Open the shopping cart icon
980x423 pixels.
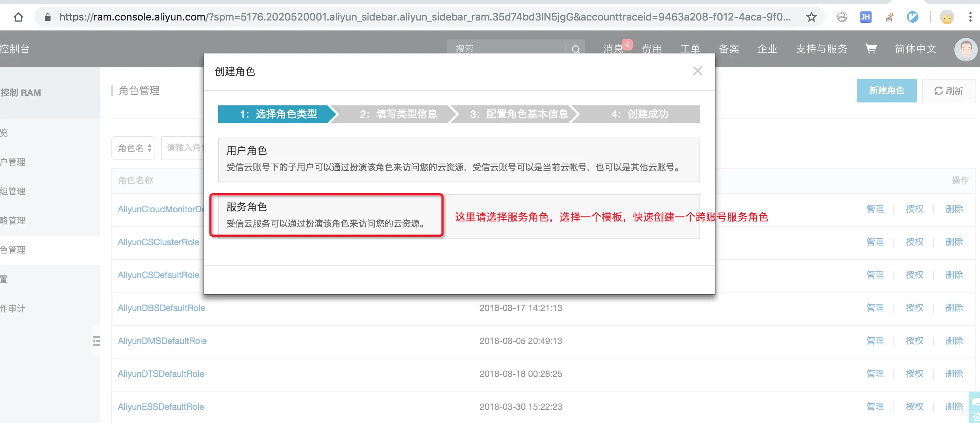pos(871,49)
